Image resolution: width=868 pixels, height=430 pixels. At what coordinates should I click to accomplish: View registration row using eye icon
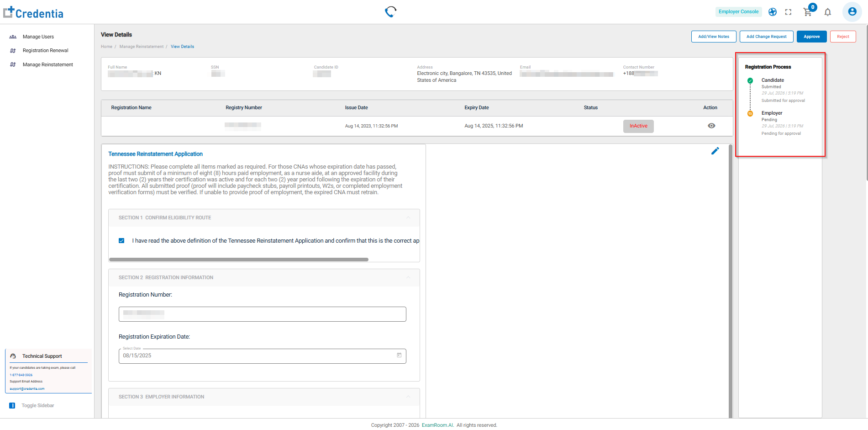[711, 126]
